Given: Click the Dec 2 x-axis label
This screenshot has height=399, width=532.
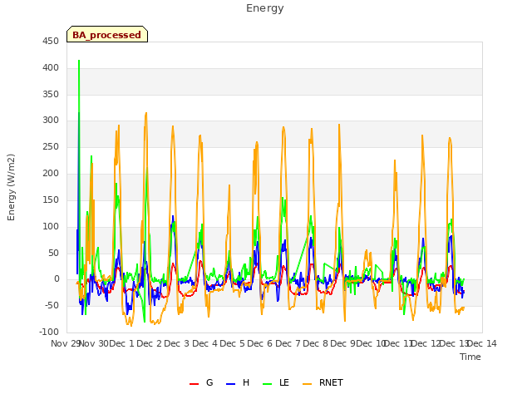Looking at the screenshot, I should [150, 343].
